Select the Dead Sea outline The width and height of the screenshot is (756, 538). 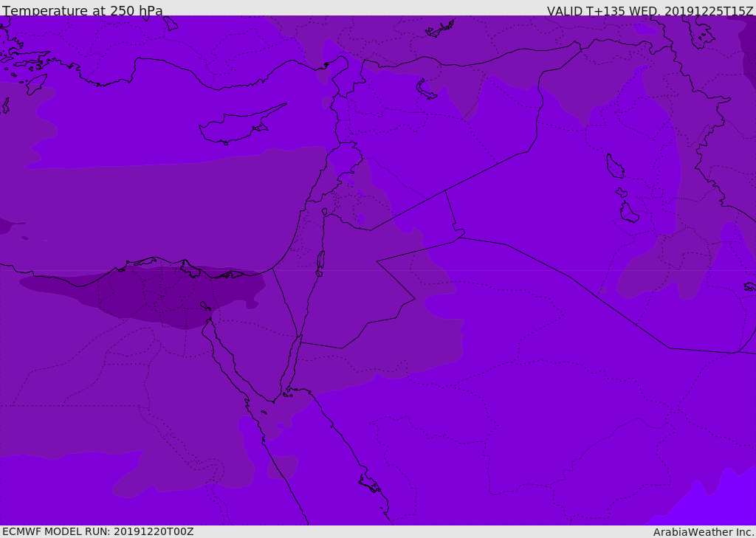tap(320, 262)
